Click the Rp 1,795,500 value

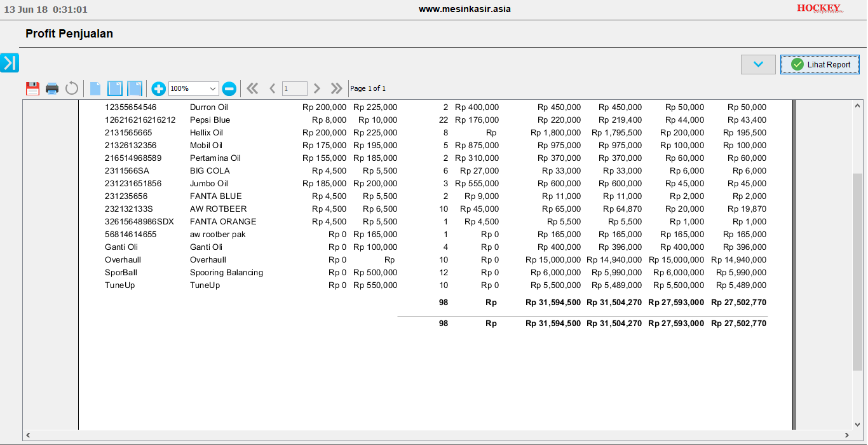coord(616,133)
